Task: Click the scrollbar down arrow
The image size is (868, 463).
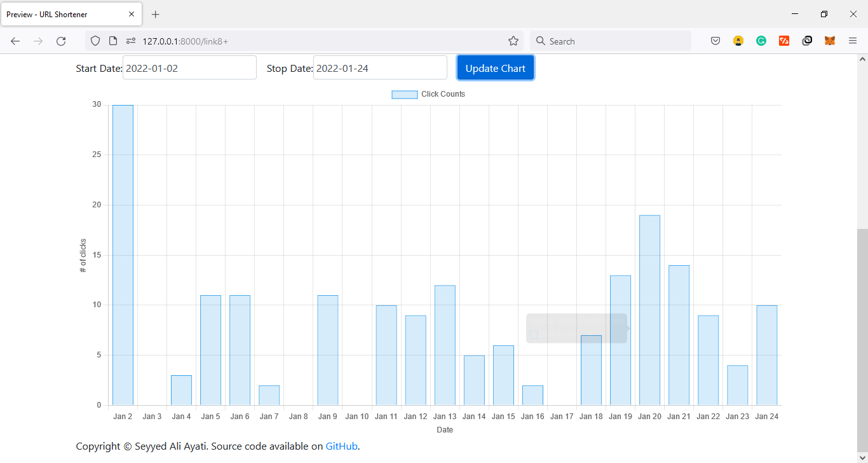Action: [x=862, y=457]
